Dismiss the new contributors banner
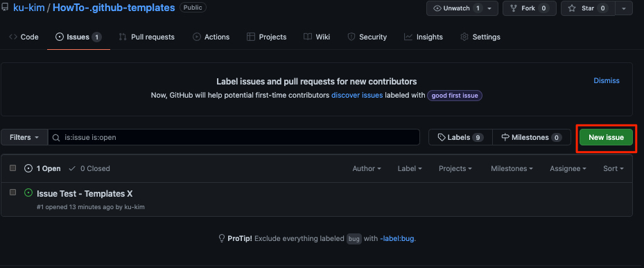The height and width of the screenshot is (268, 644). [x=606, y=80]
